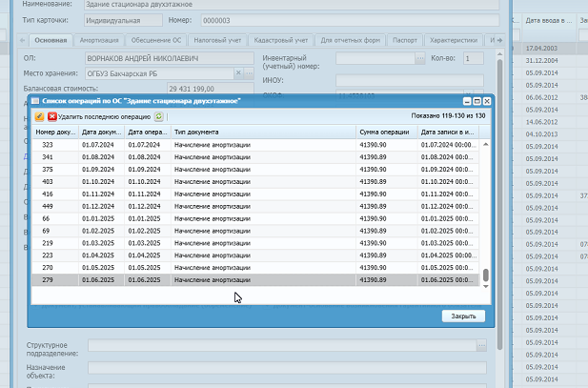588x388 pixels.
Task: Open the ellipsis picker next to ОГБУЗ Бакчарская РБ
Action: (249, 73)
